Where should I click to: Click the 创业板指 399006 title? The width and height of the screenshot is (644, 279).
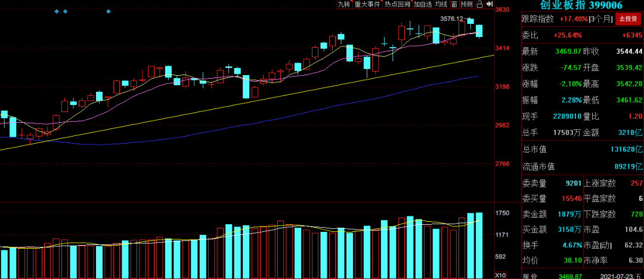tap(581, 5)
